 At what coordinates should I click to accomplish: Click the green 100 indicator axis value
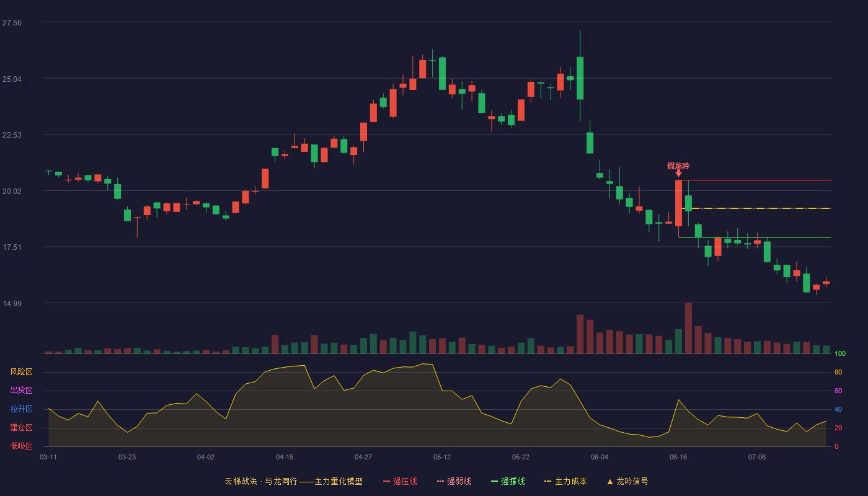840,354
